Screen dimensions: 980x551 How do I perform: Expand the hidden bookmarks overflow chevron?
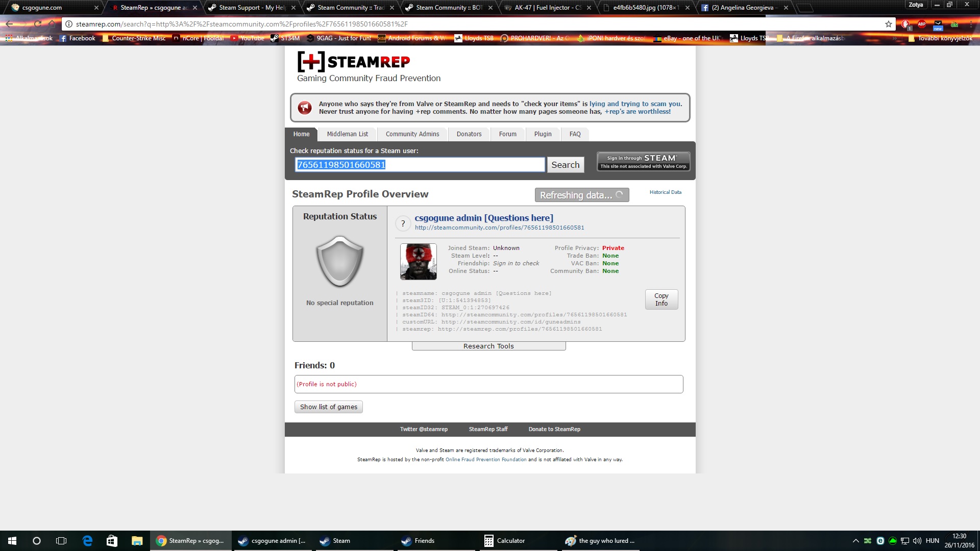coord(895,38)
